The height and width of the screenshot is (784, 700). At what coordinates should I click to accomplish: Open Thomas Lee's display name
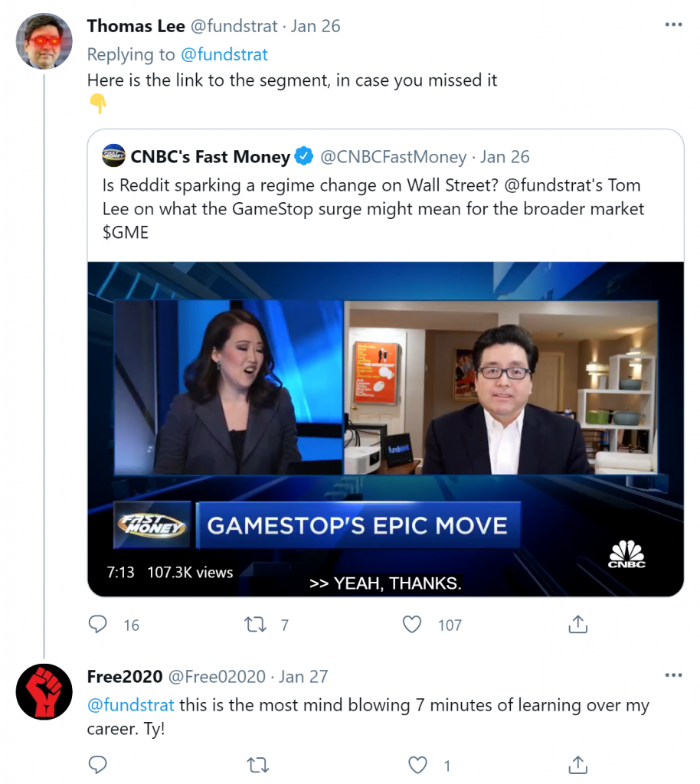point(136,26)
